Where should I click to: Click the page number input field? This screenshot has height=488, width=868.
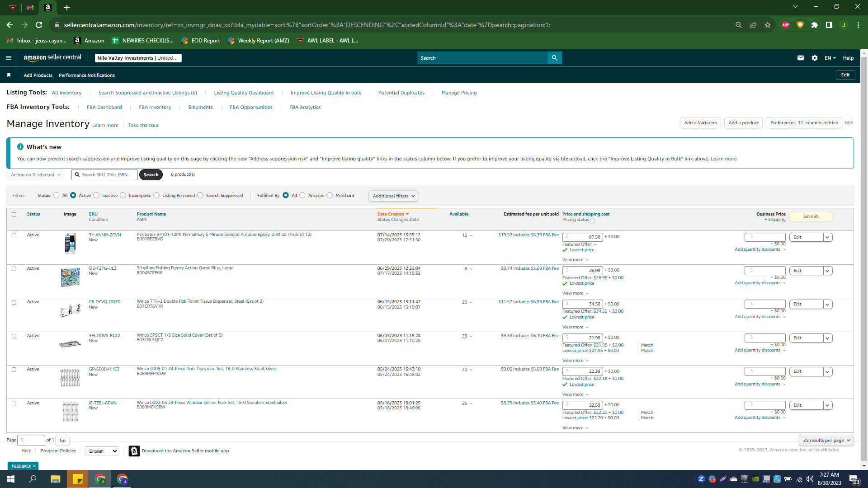click(31, 440)
